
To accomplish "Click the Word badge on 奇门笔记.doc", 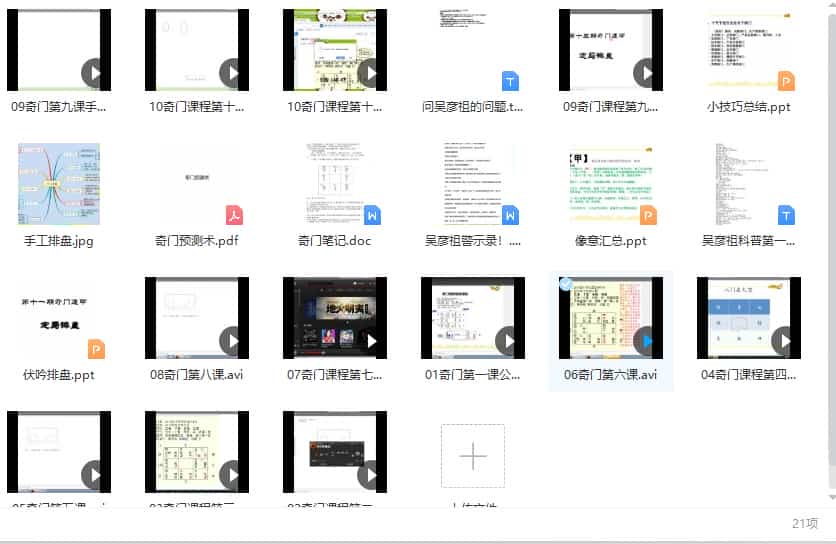I will [372, 215].
